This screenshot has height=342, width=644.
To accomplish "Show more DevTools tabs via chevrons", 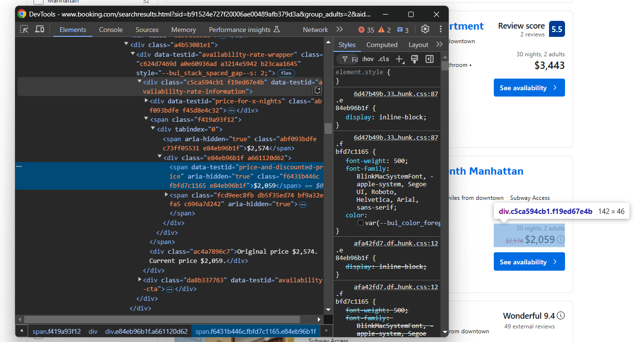I will 339,30.
